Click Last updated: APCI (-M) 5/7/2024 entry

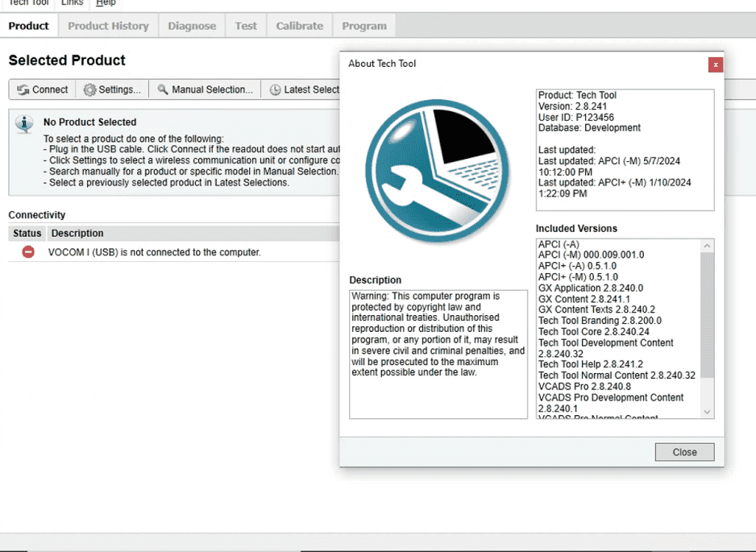coord(609,166)
